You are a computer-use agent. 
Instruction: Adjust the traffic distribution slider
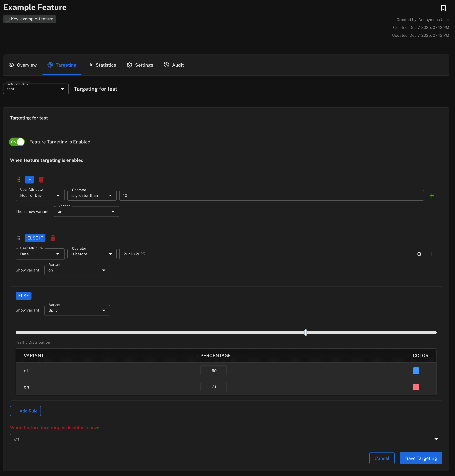pos(305,333)
